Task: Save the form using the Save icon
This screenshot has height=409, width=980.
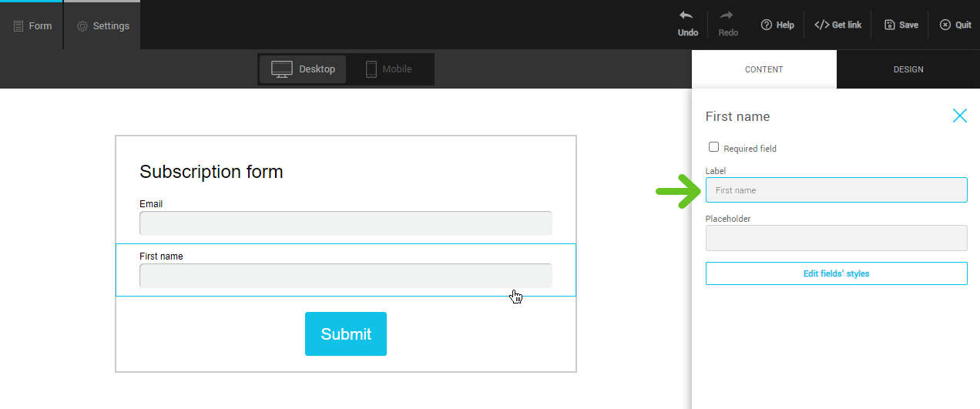Action: point(890,25)
